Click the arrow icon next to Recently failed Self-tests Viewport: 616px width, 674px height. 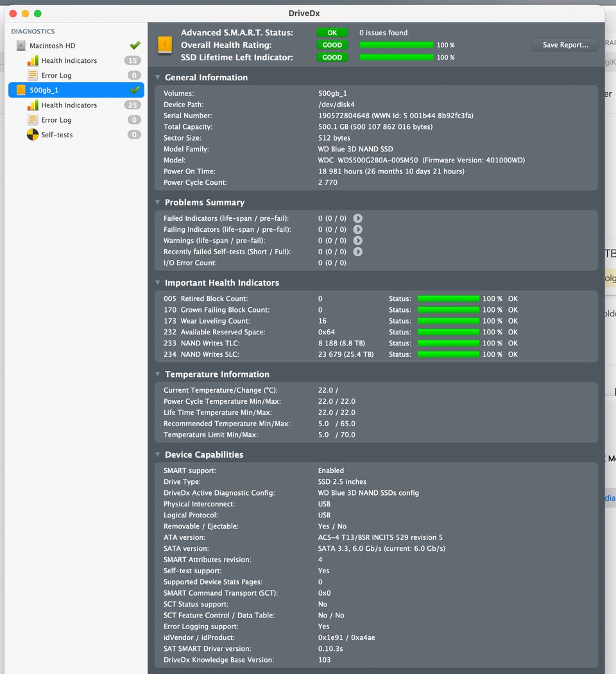(x=357, y=252)
